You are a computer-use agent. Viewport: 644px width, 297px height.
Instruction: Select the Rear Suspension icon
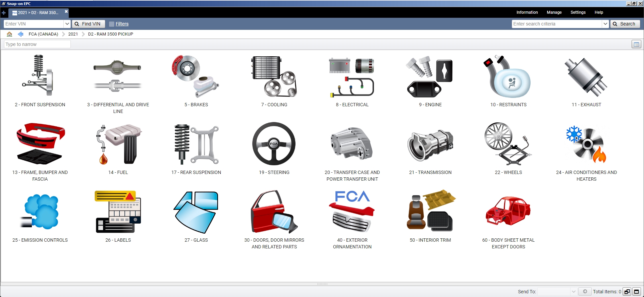(x=196, y=144)
